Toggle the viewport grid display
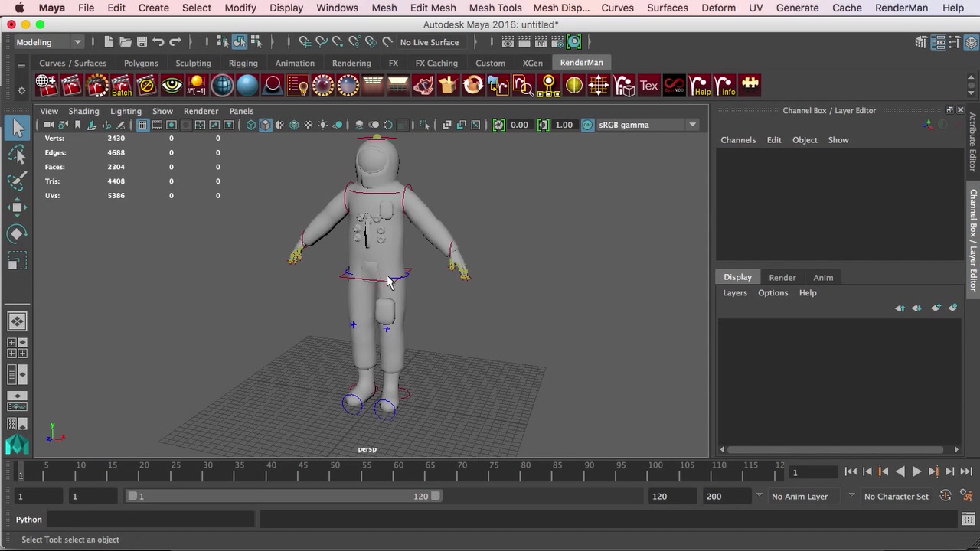The width and height of the screenshot is (980, 551). click(142, 125)
